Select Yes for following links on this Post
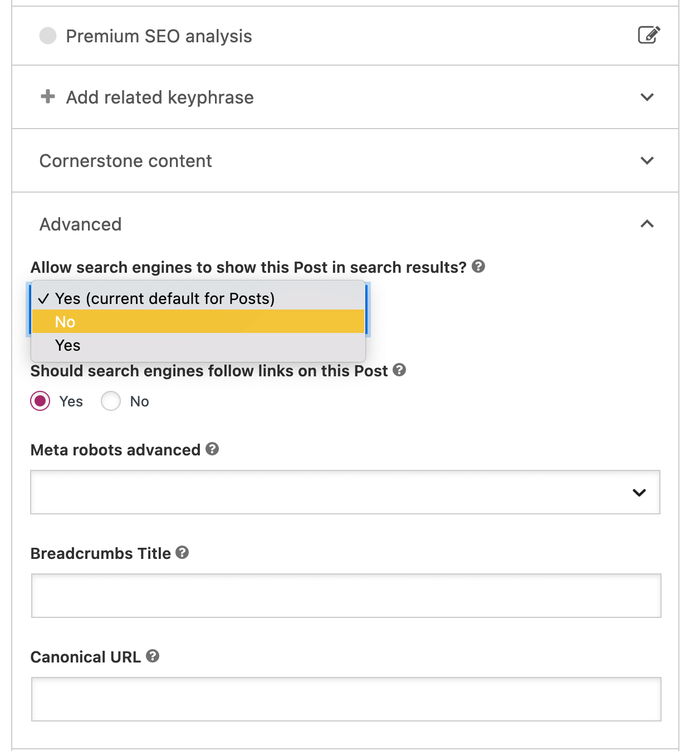This screenshot has height=751, width=700. coord(39,401)
